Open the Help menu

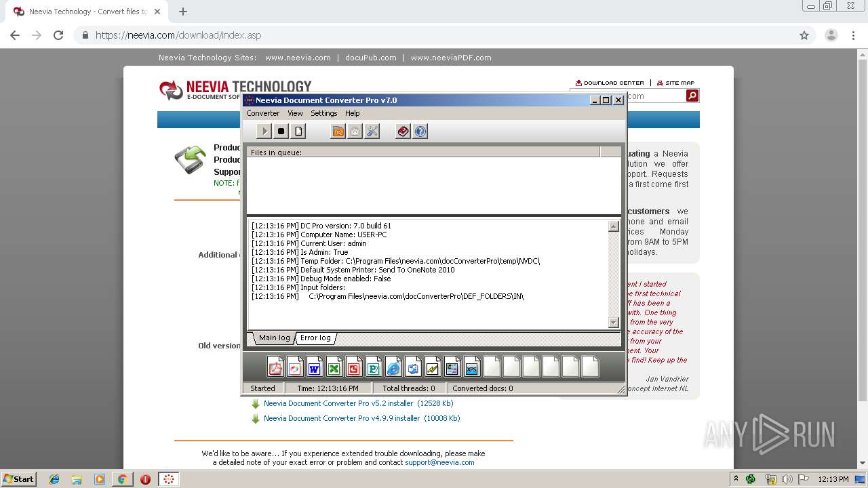click(353, 113)
